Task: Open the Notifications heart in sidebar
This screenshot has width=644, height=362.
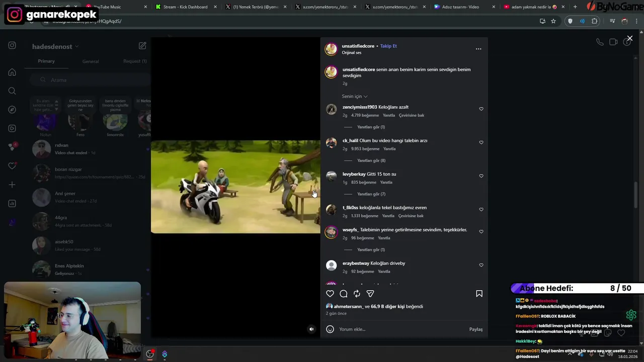Action: (x=12, y=166)
